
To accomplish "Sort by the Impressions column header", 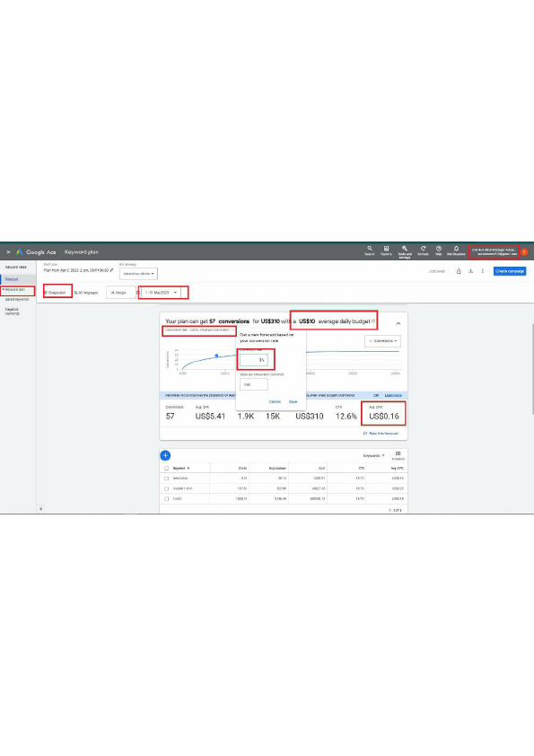I will point(277,468).
